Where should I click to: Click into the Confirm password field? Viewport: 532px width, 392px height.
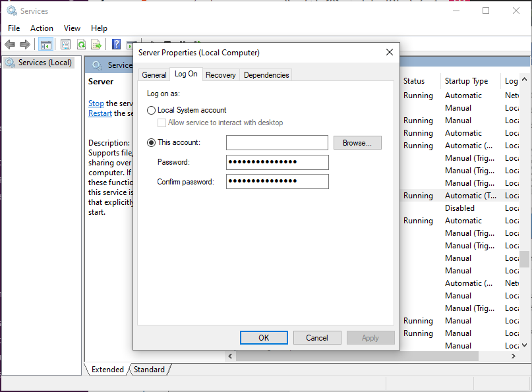click(x=277, y=181)
